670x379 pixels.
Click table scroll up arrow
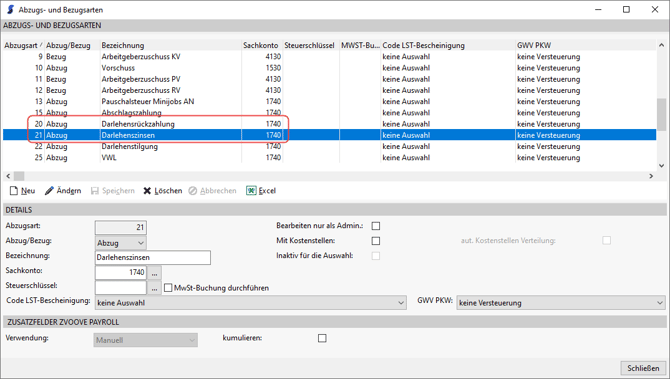661,45
